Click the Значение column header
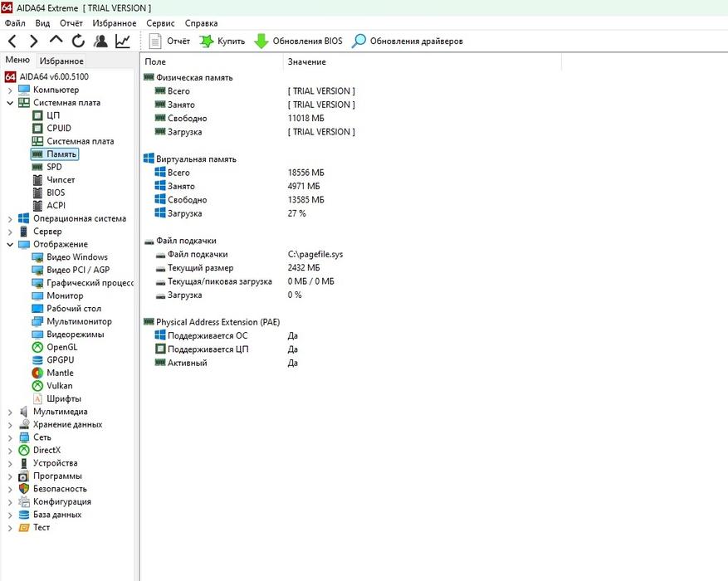The width and height of the screenshot is (728, 581). click(422, 61)
